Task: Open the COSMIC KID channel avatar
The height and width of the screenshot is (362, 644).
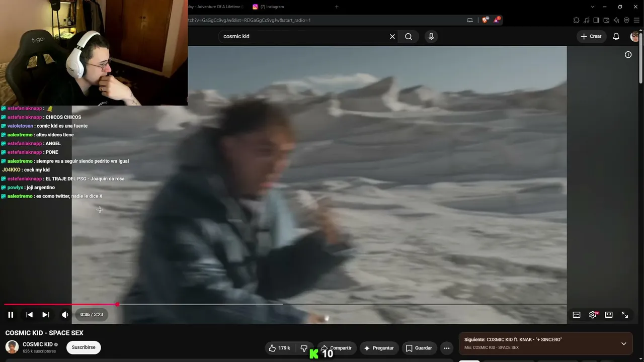Action: (12, 347)
